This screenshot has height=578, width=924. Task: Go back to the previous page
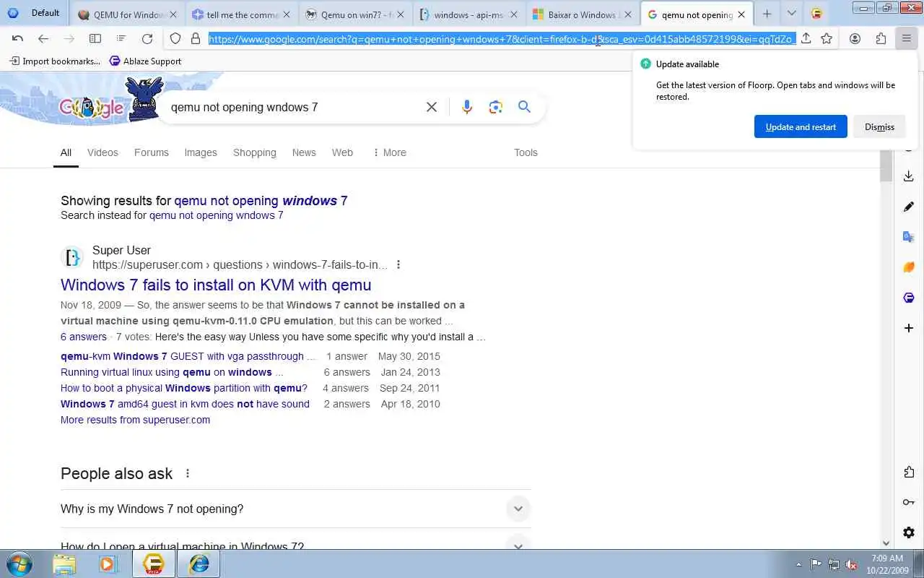click(43, 39)
